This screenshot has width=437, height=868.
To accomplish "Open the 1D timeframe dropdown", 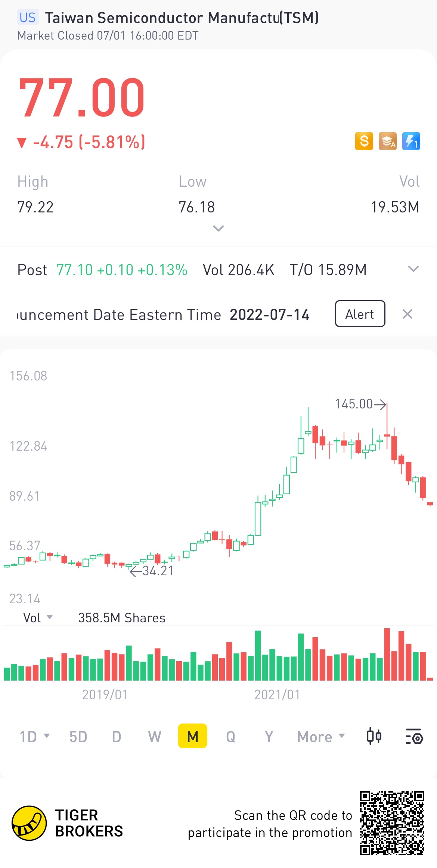I will point(34,737).
